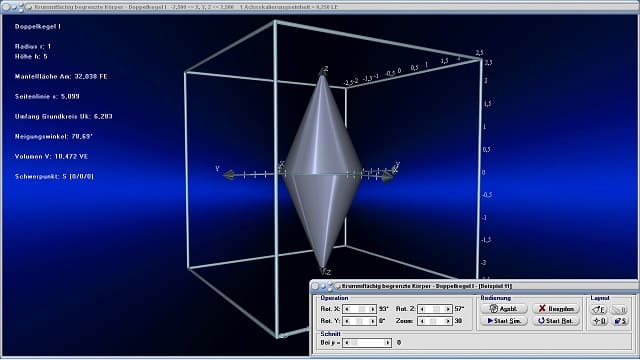The width and height of the screenshot is (640, 360).
Task: Click the Rot. X slider track
Action: tap(359, 309)
